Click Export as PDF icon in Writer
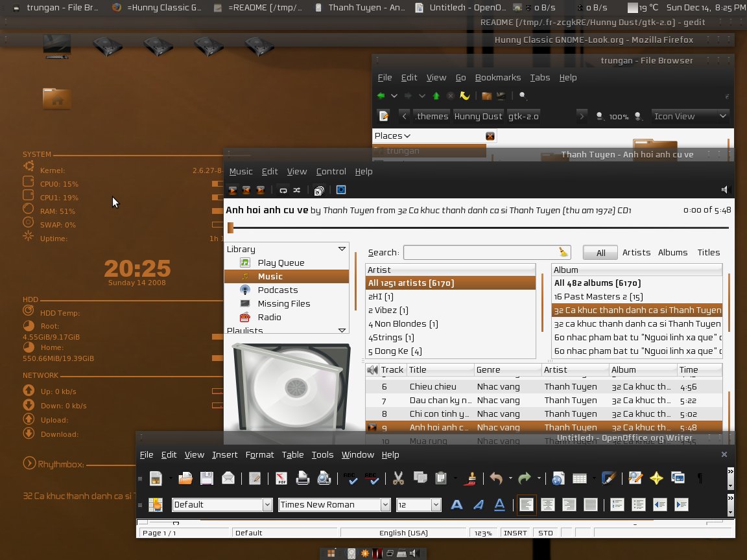Image resolution: width=747 pixels, height=560 pixels. pos(281,478)
